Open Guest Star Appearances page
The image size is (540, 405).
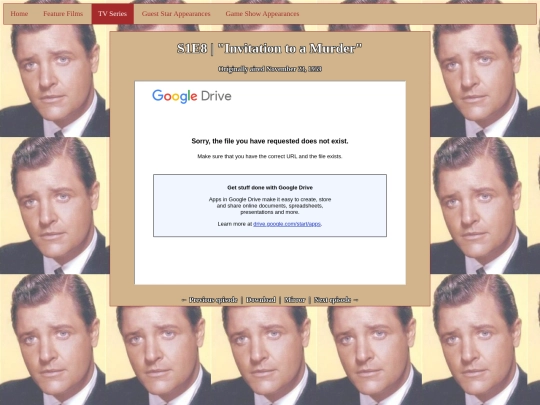[176, 14]
